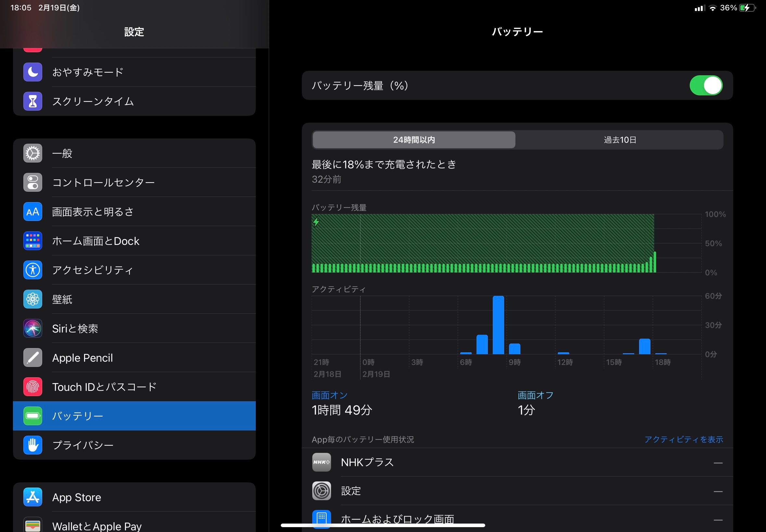
Task: Open 画面表示と明るさ AA icon
Action: (x=33, y=212)
